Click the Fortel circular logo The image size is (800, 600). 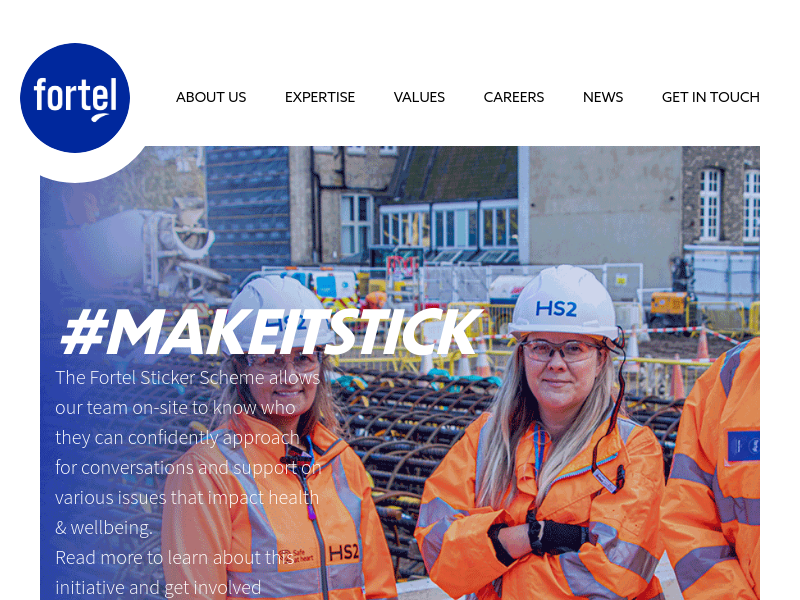[x=75, y=98]
